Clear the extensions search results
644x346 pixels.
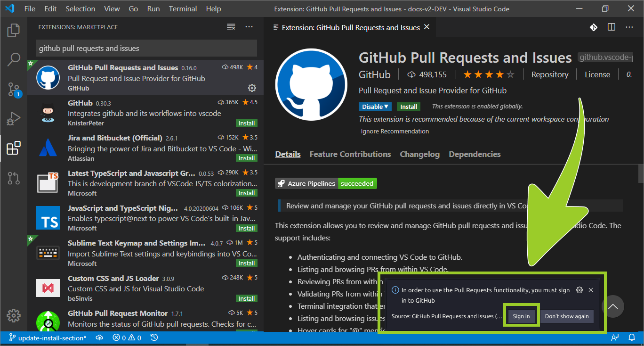pos(231,27)
